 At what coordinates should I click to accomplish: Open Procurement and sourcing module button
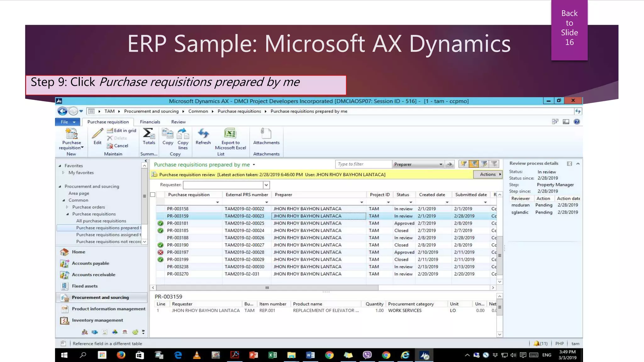click(x=102, y=298)
